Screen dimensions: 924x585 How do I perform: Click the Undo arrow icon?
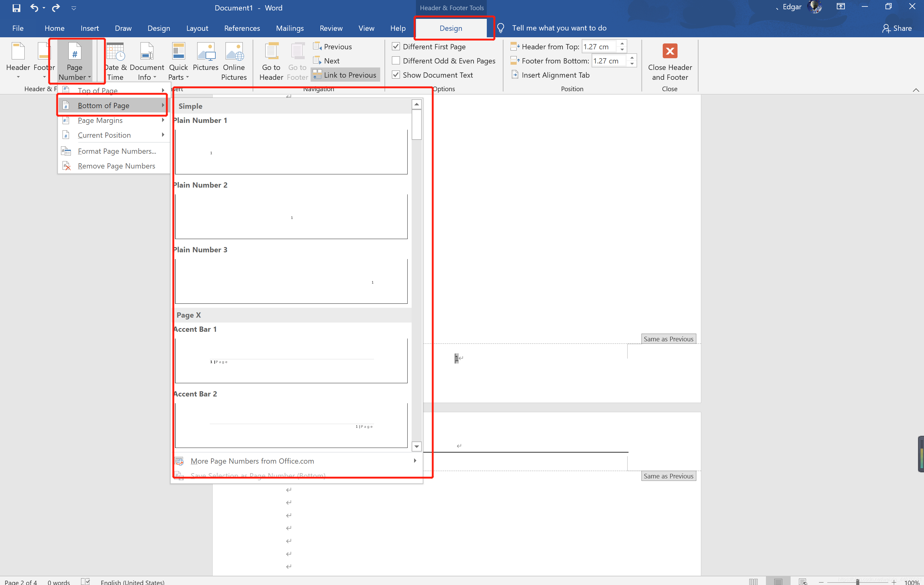tap(34, 8)
